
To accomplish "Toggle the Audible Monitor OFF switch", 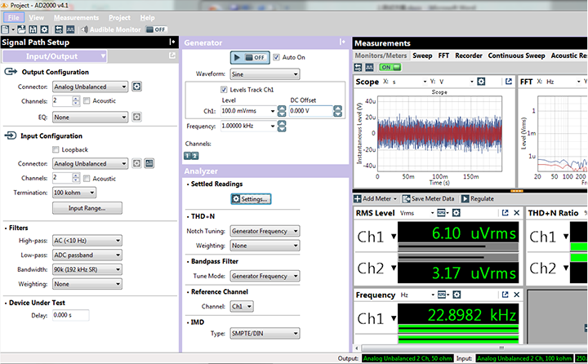I will tap(156, 29).
